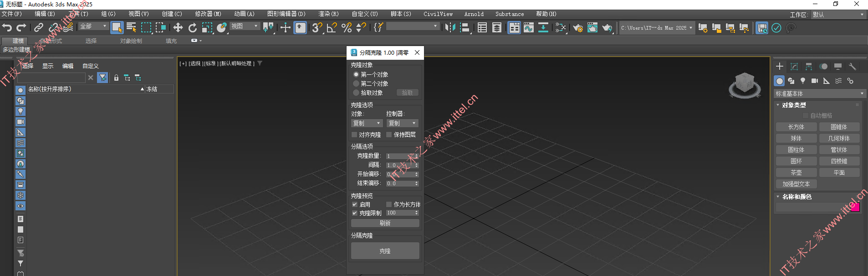The width and height of the screenshot is (868, 276).
Task: Create a 长方体 primitive
Action: click(x=796, y=127)
